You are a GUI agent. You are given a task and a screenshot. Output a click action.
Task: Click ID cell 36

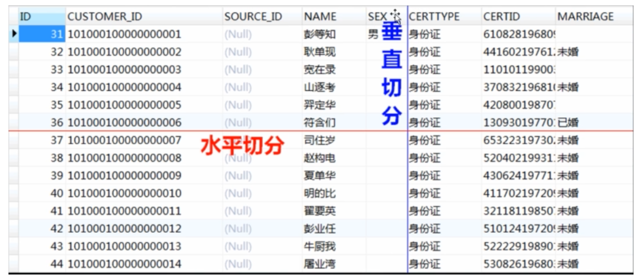pyautogui.click(x=42, y=122)
